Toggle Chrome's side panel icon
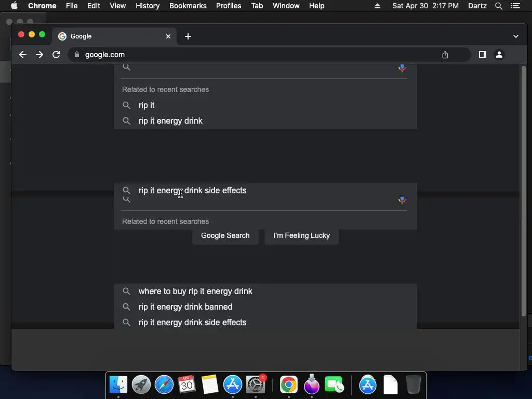Image resolution: width=532 pixels, height=399 pixels. point(483,55)
